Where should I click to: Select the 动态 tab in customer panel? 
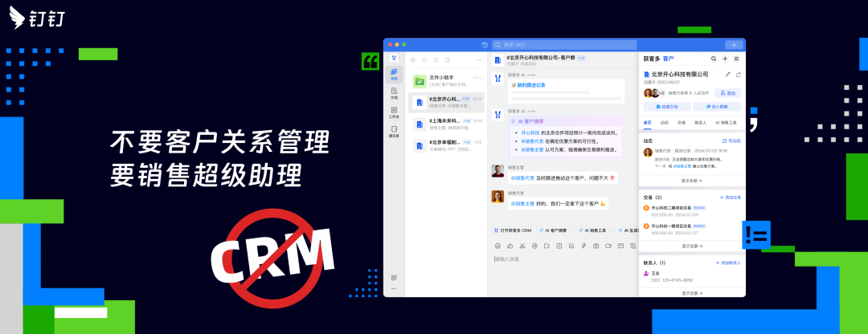665,123
